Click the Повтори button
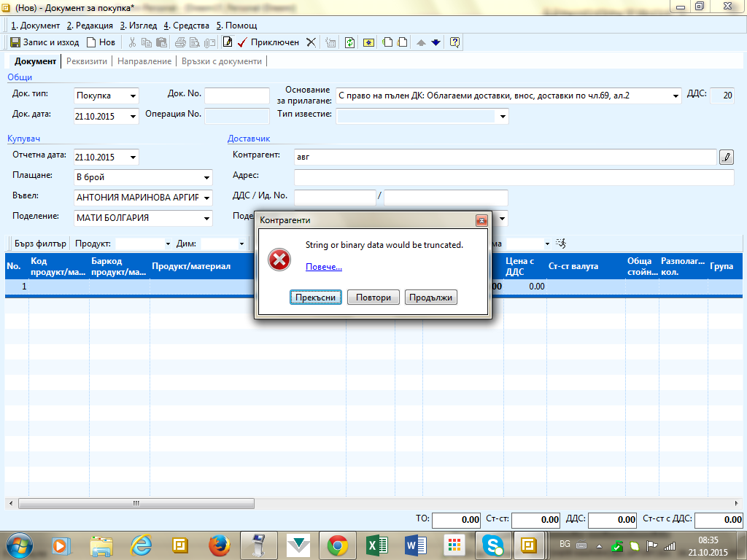 373,297
